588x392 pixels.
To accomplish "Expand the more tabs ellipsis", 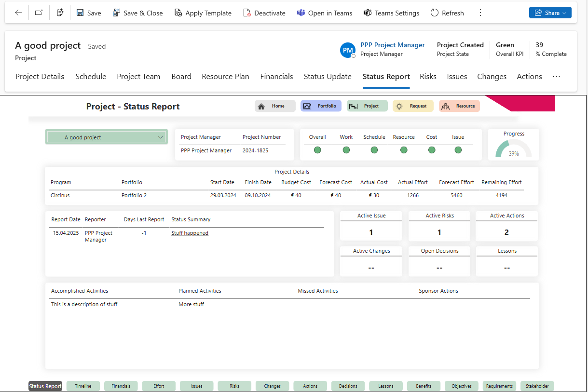I will pyautogui.click(x=556, y=77).
